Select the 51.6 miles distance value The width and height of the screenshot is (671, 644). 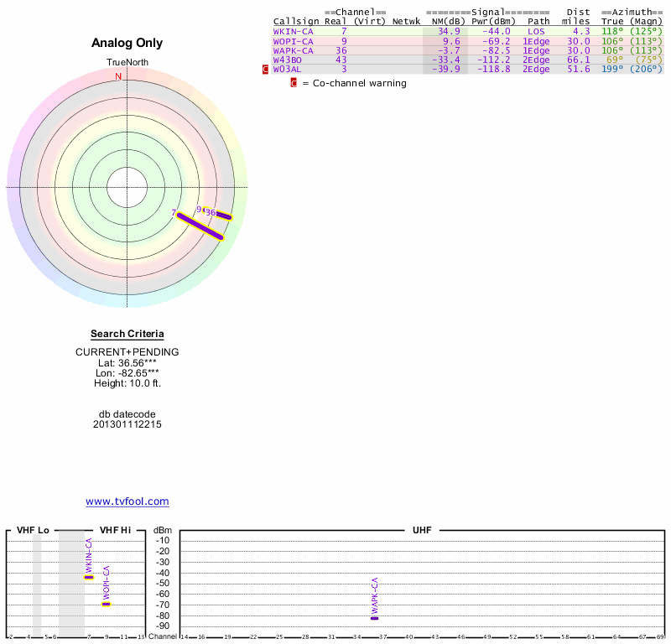pyautogui.click(x=579, y=70)
